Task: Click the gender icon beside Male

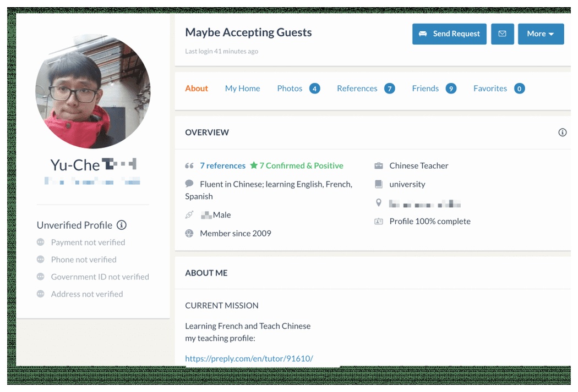Action: click(189, 214)
